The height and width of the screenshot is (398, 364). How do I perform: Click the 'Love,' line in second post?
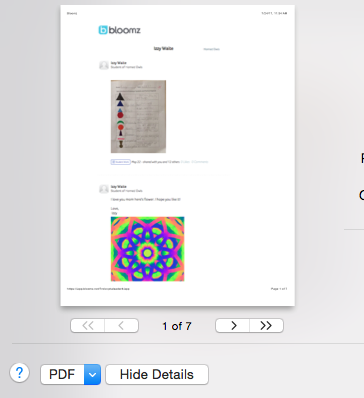tap(115, 208)
